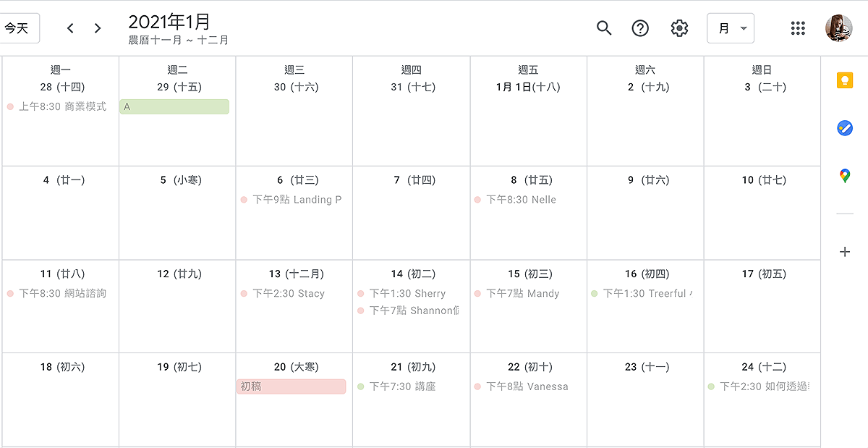Viewport: 868px width, 448px height.
Task: Expand the 月 view dropdown
Action: click(x=731, y=28)
